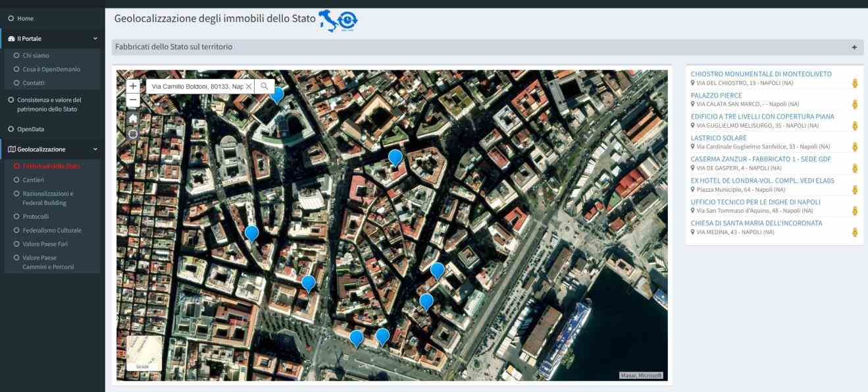Select the Cantieri sidebar option
Screen dimensions: 868x392
33,180
